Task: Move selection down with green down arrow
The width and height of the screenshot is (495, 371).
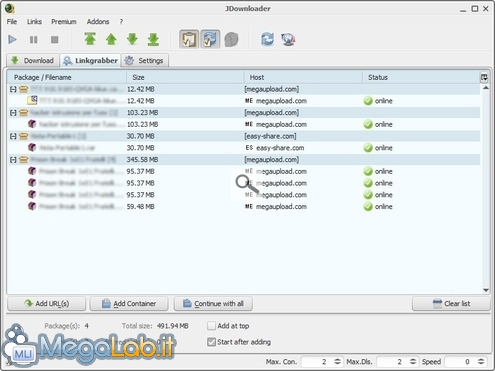Action: coord(132,39)
